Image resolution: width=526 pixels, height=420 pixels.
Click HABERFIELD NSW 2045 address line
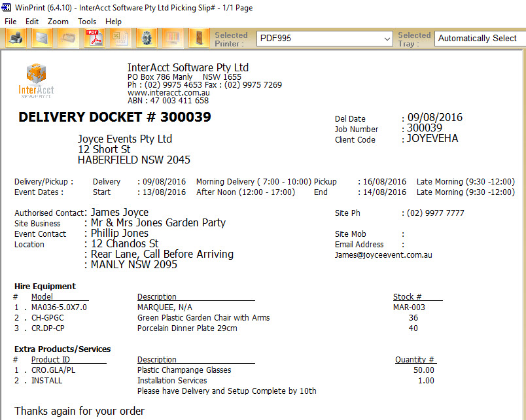(134, 160)
